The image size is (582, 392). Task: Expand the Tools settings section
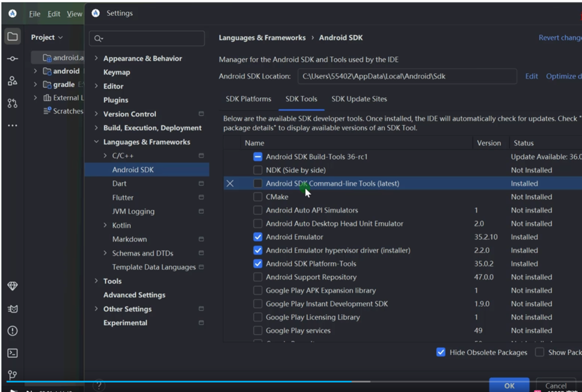pos(96,281)
